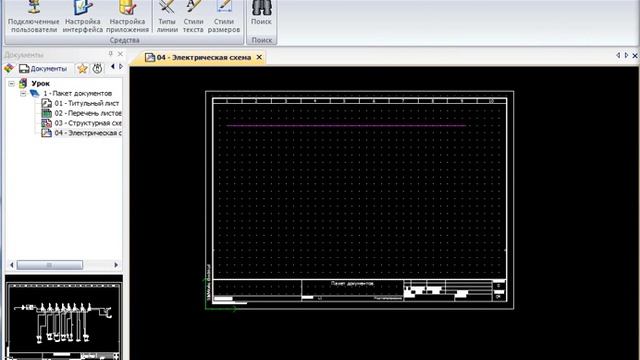The image size is (640, 360).
Task: Click the tree horizontal scrollbar thumb
Action: coord(49,265)
